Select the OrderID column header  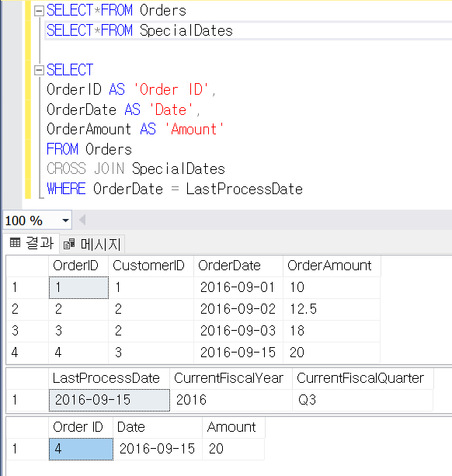(x=78, y=266)
